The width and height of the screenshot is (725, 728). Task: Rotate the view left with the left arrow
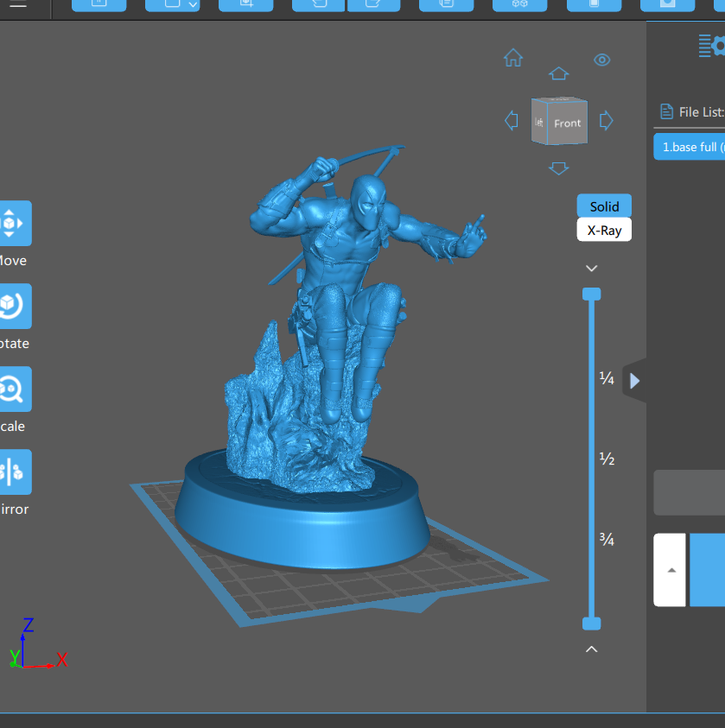(x=512, y=121)
